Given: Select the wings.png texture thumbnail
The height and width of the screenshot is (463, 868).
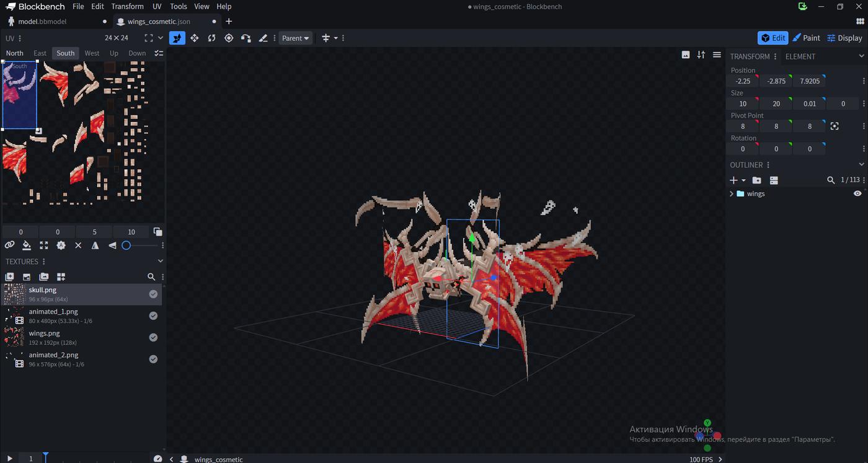Looking at the screenshot, I should click(x=14, y=338).
